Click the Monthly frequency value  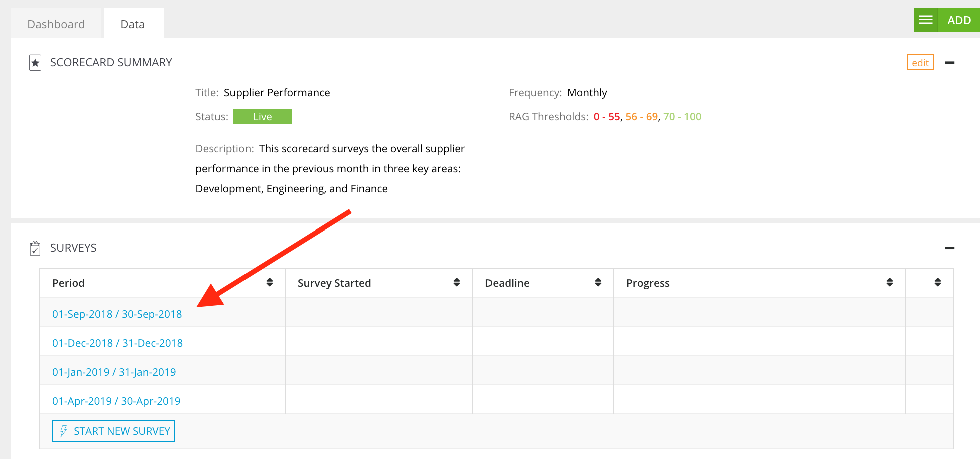(587, 93)
